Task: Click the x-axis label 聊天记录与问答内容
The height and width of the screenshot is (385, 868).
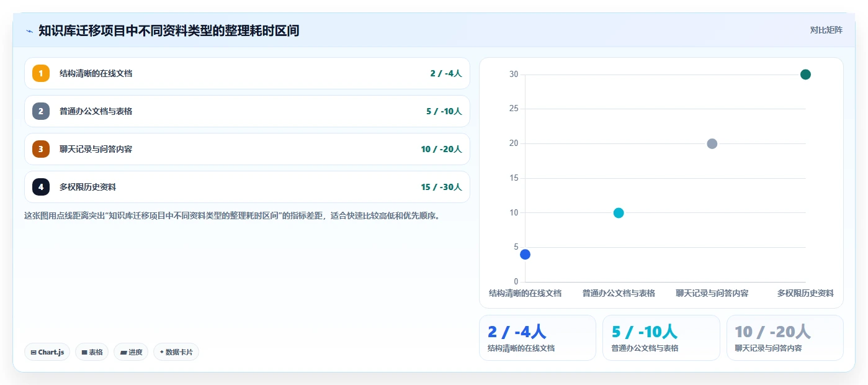Action: pos(712,293)
